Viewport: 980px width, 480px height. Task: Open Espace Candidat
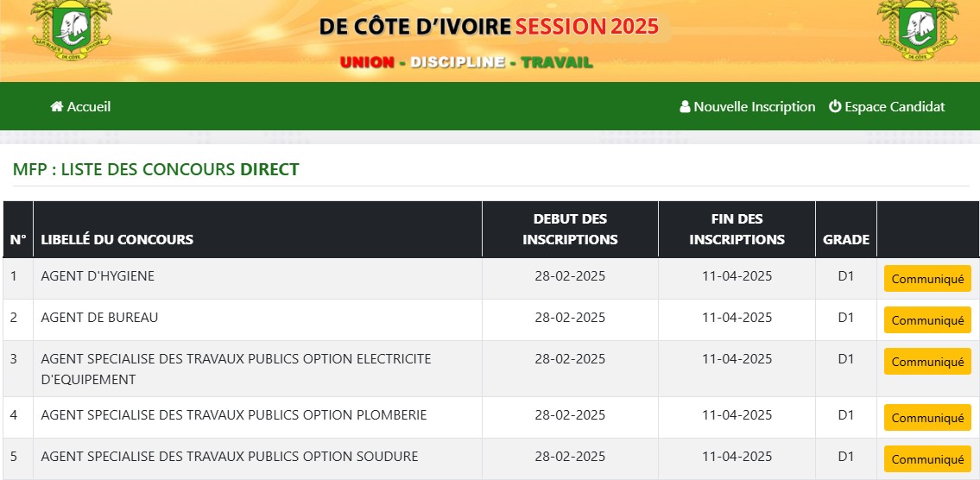click(895, 107)
